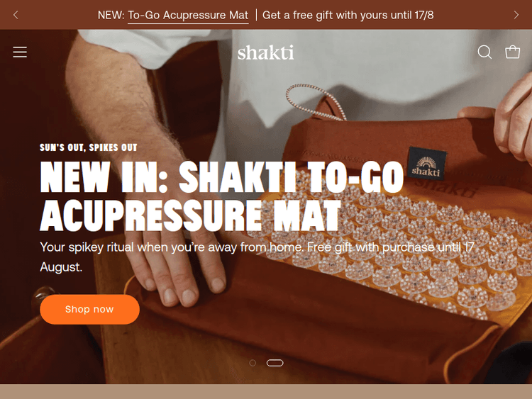Viewport: 532px width, 399px height.
Task: Show previous announcement with left arrow
Action: click(x=16, y=15)
